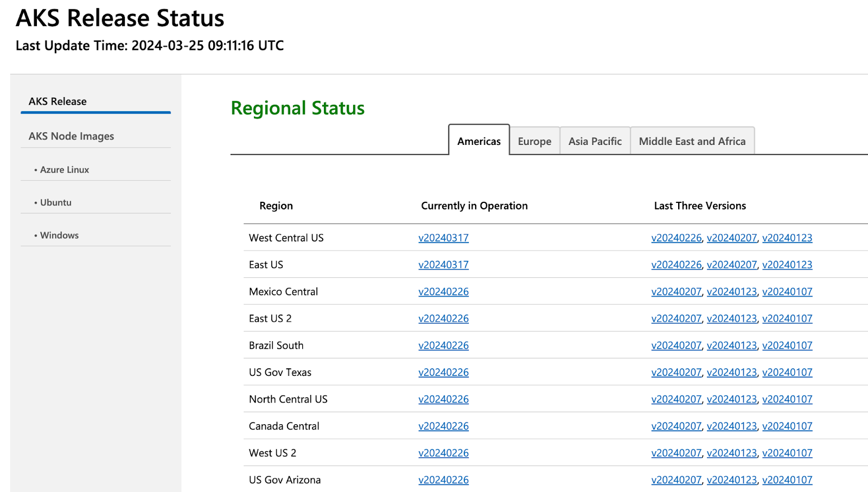Switch to the Europe tab
This screenshot has width=868, height=492.
(x=534, y=141)
